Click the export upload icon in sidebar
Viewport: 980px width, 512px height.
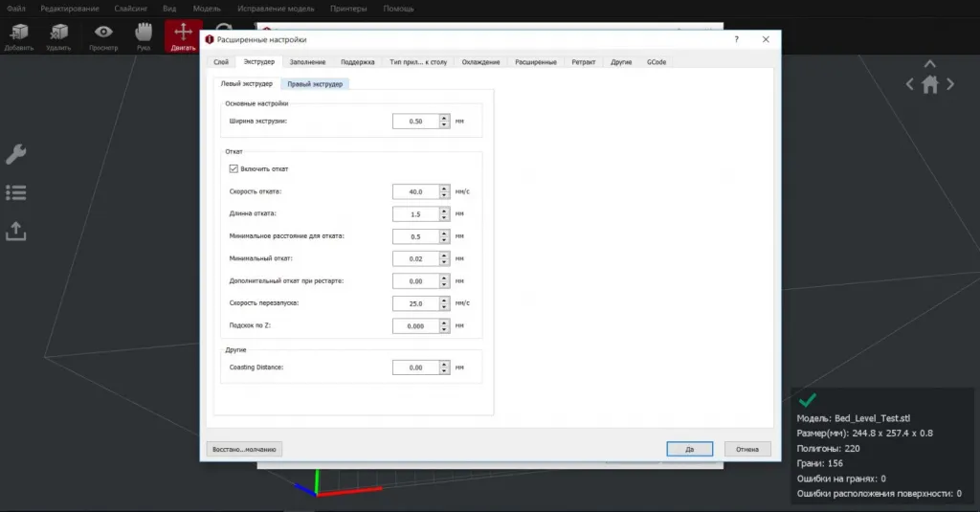click(16, 231)
